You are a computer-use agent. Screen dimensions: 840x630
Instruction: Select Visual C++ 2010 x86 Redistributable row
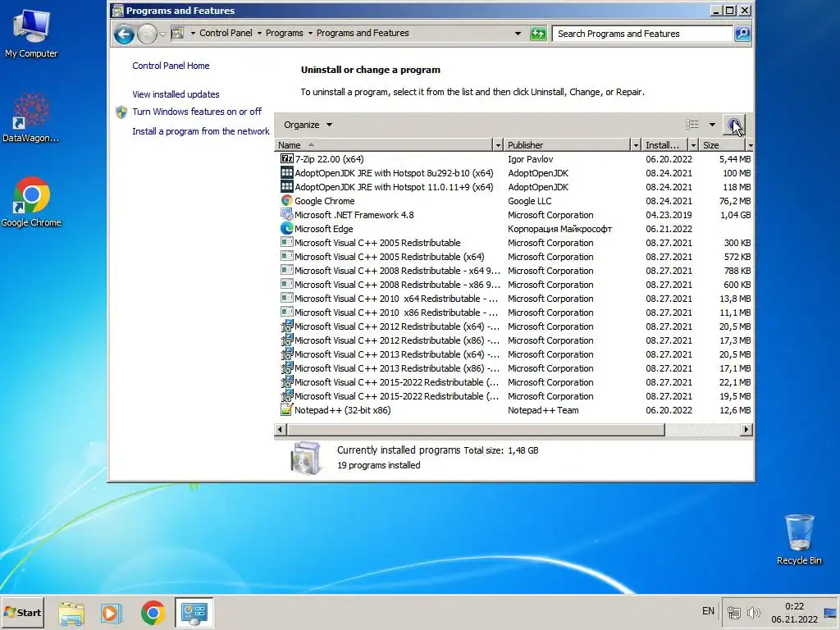[x=515, y=313]
